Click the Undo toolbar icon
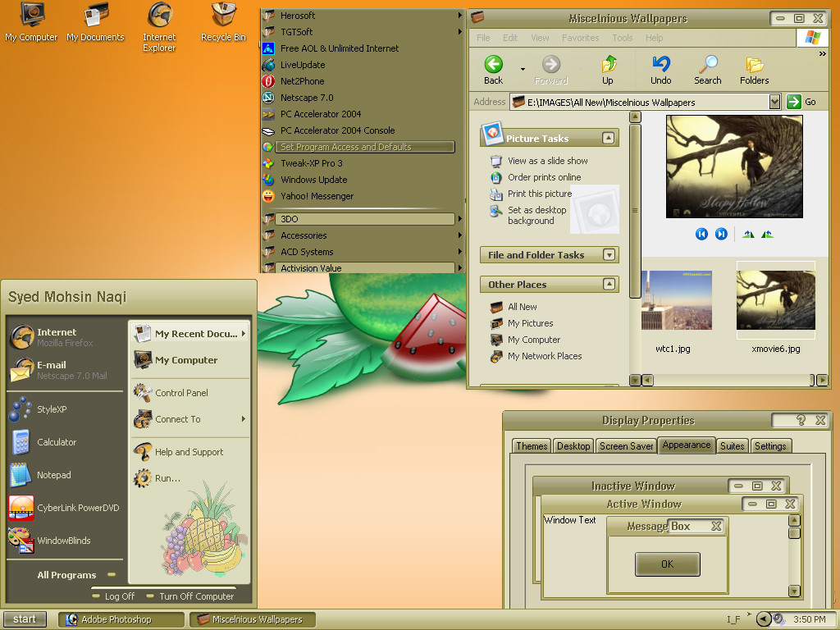The image size is (840, 630). click(660, 70)
